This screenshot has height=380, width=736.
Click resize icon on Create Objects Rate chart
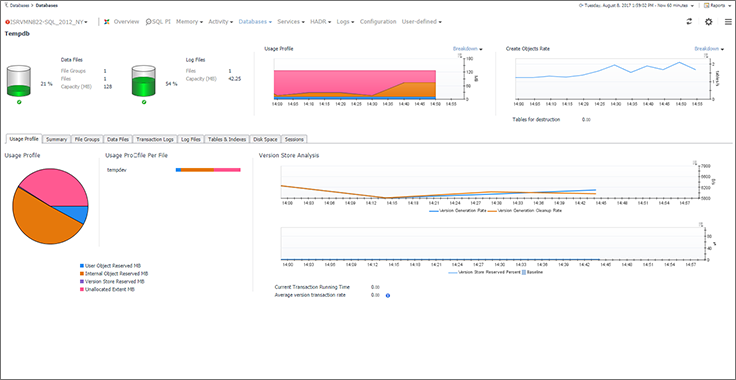pos(706,55)
